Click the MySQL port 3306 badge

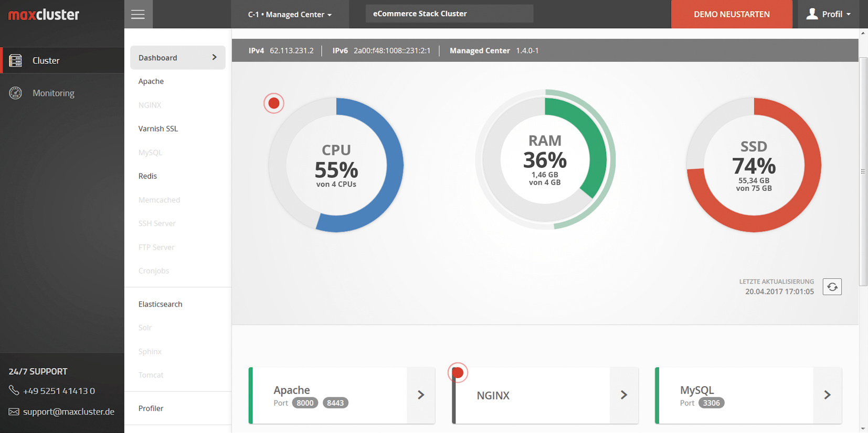711,403
